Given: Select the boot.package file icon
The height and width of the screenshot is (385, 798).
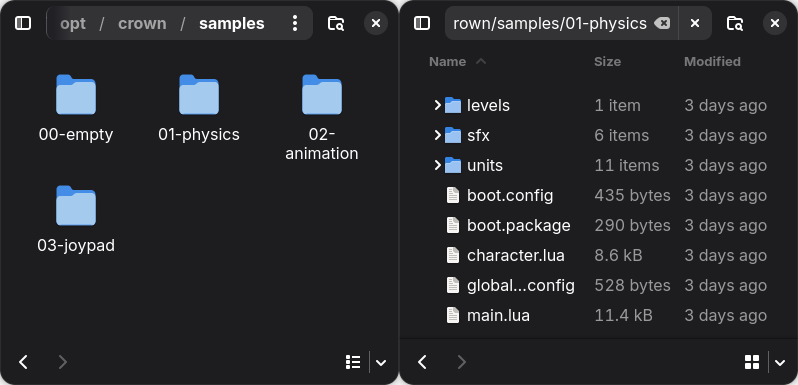Looking at the screenshot, I should pyautogui.click(x=452, y=226).
